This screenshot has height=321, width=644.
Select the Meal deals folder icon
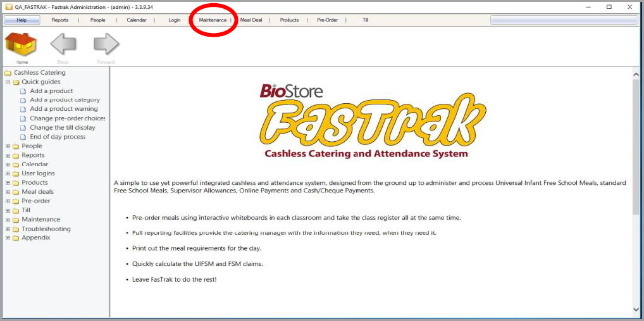tap(16, 192)
